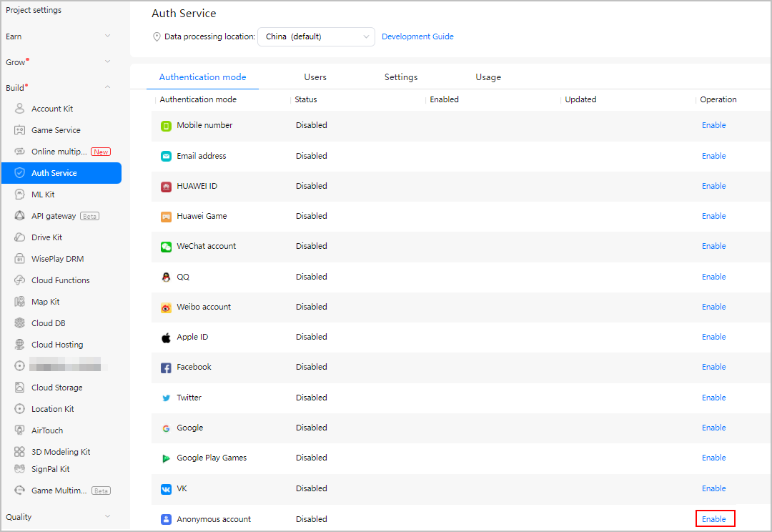Click the Cloud Storage sidebar icon
Image resolution: width=772 pixels, height=532 pixels.
coord(20,388)
